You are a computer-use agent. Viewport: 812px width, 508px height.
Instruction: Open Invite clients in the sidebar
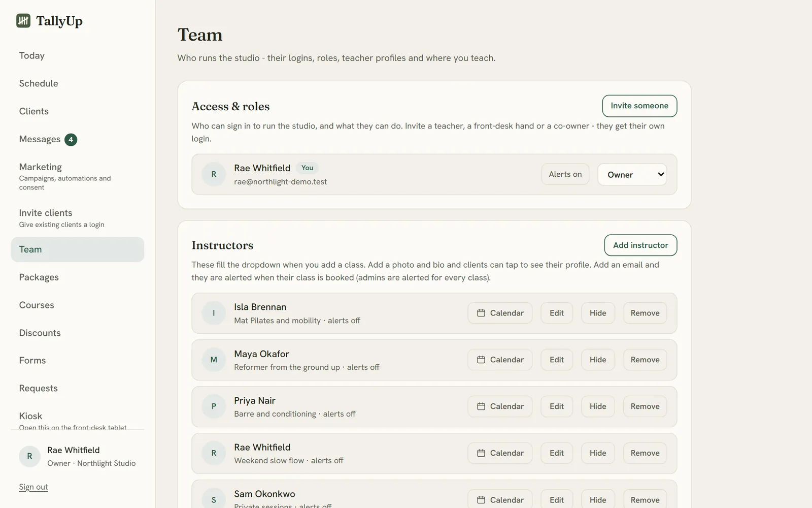click(x=78, y=218)
